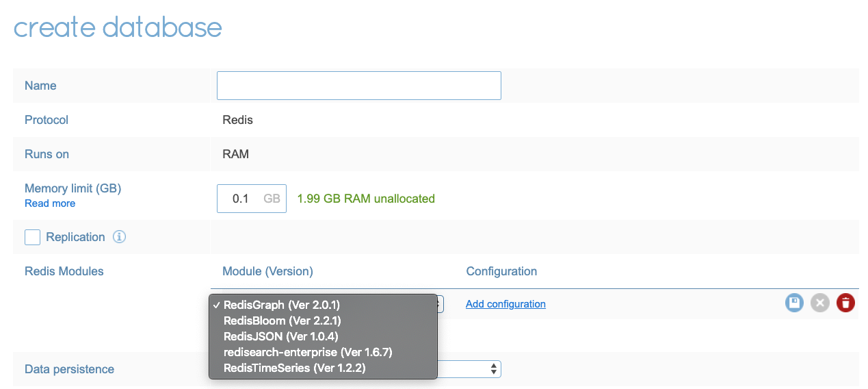Click the Memory limit value field

coord(240,199)
